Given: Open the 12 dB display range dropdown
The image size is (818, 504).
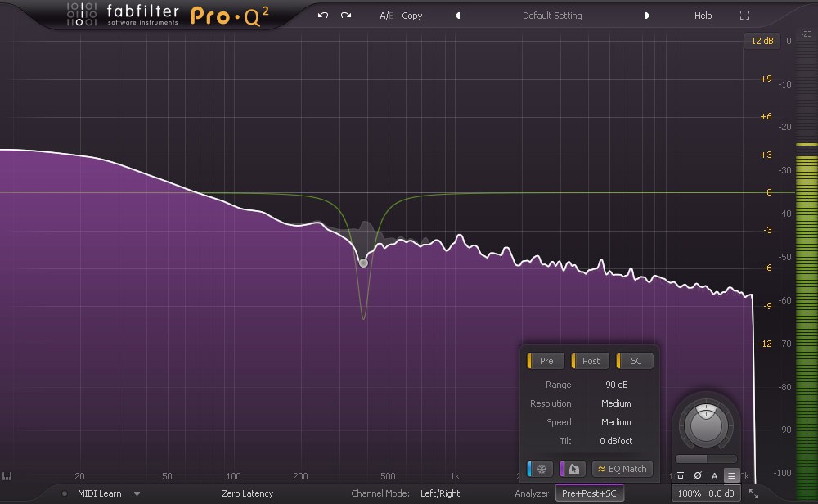Looking at the screenshot, I should [x=762, y=41].
